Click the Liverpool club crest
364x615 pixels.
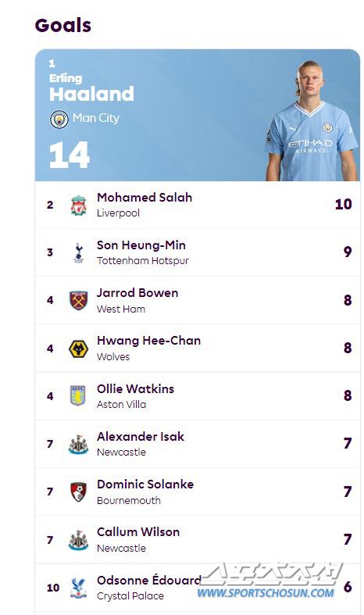point(78,206)
